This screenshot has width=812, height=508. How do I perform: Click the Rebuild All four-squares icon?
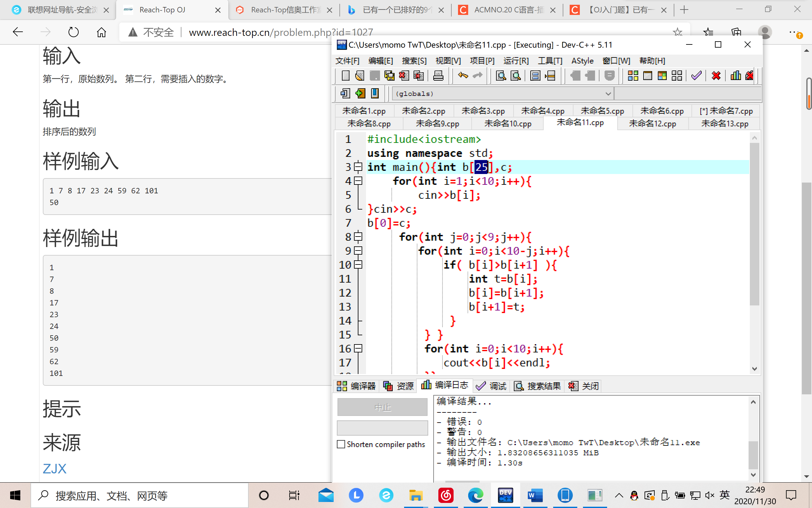677,76
